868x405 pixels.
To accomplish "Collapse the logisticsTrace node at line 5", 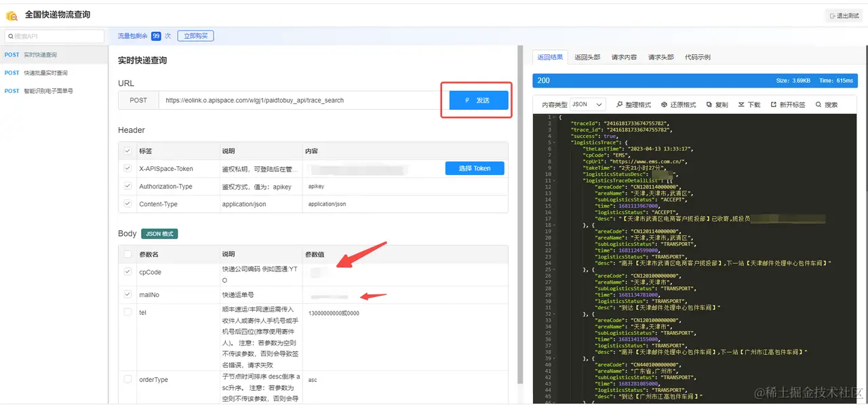I will 555,142.
